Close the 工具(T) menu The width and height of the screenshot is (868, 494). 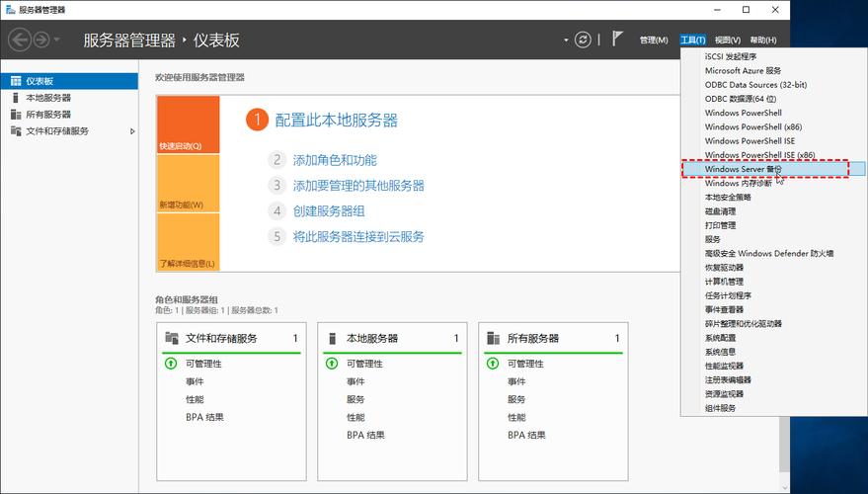[x=692, y=40]
